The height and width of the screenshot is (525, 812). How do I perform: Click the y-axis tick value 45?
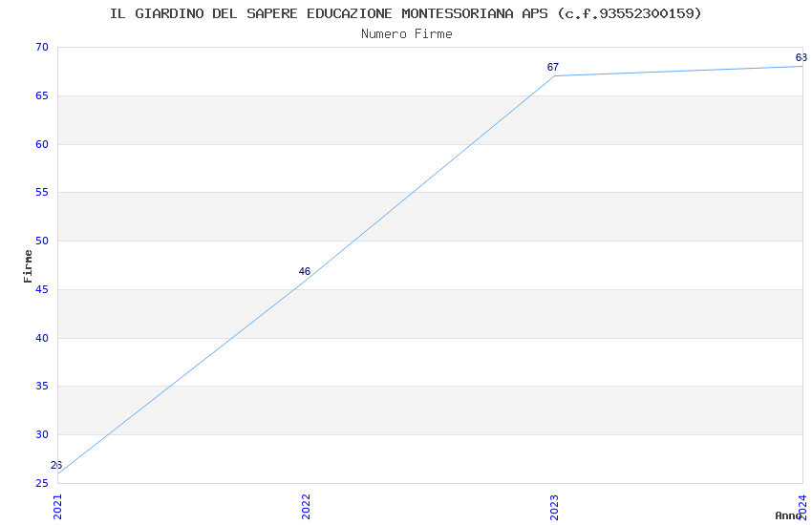tap(42, 289)
